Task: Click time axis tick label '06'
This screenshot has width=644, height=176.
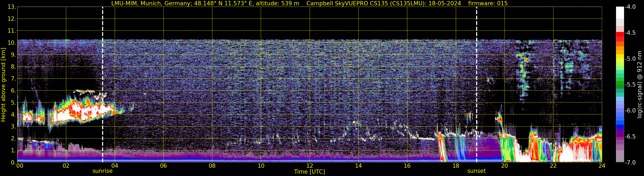Action: [163, 166]
